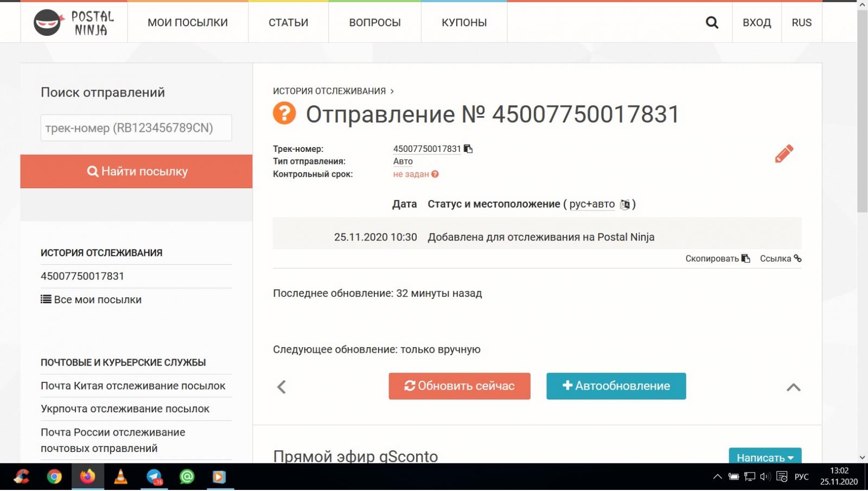Screen dimensions: 868x491
Task: Open Укрпочта отслеживание посылок link
Action: click(x=125, y=409)
